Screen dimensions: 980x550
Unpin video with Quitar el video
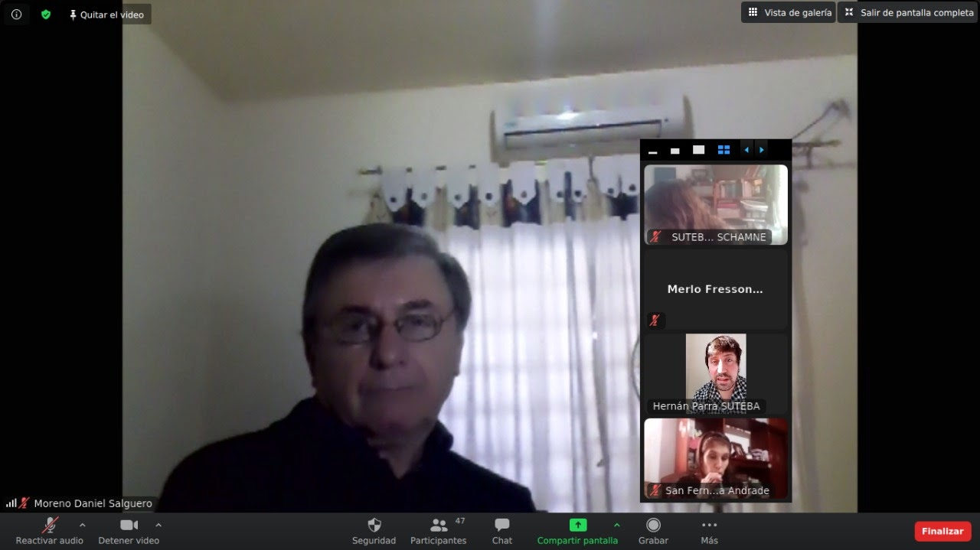click(x=106, y=15)
